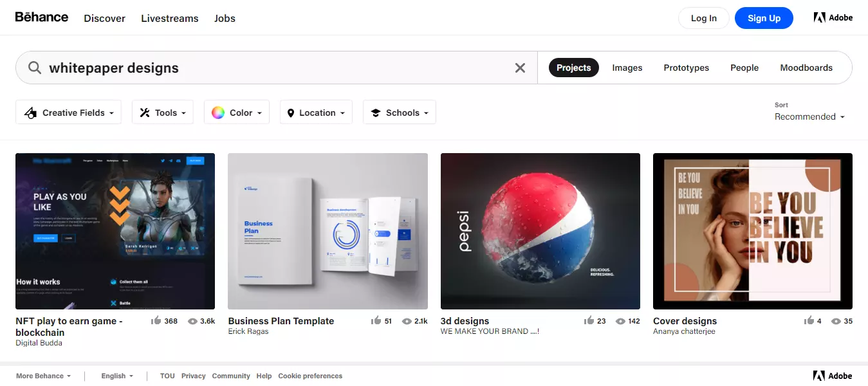
Task: Open the Tools filter dropdown
Action: 163,113
